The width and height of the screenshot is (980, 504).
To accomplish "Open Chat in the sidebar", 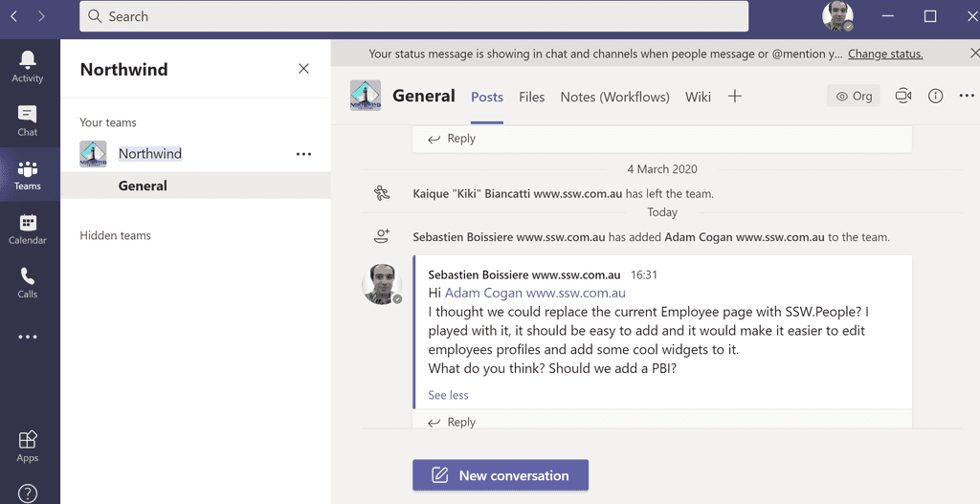I will click(28, 121).
